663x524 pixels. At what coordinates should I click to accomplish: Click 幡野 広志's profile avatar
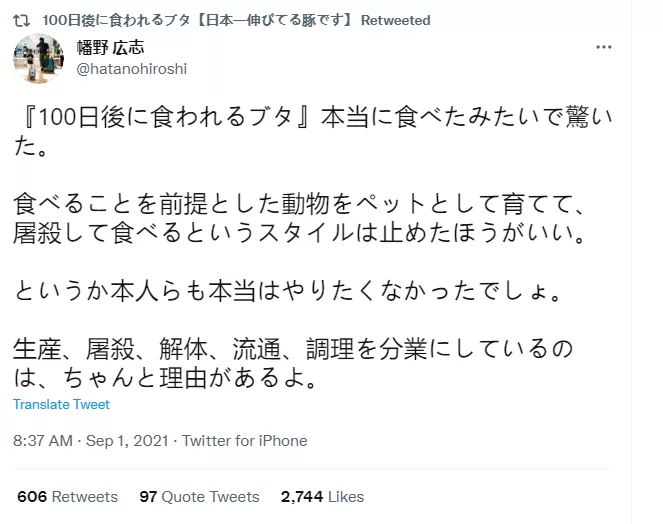point(38,58)
